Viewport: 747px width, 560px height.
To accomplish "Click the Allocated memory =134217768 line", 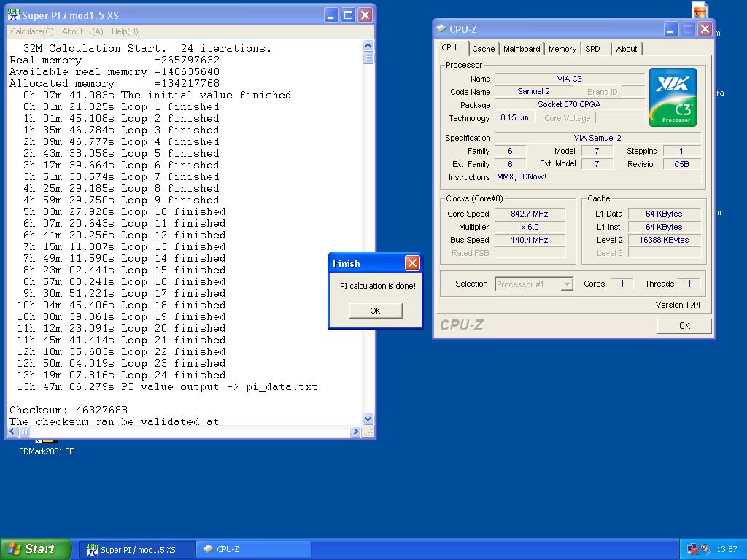I will coord(115,83).
